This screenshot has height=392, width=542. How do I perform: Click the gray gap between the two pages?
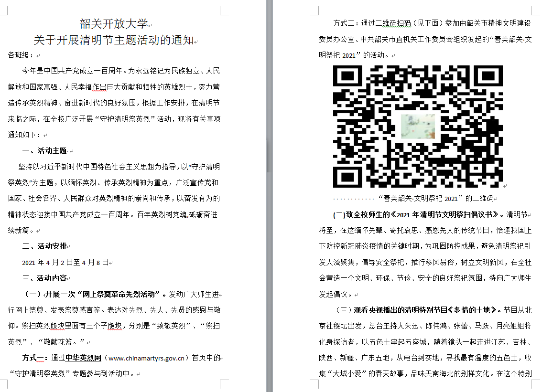click(x=270, y=191)
